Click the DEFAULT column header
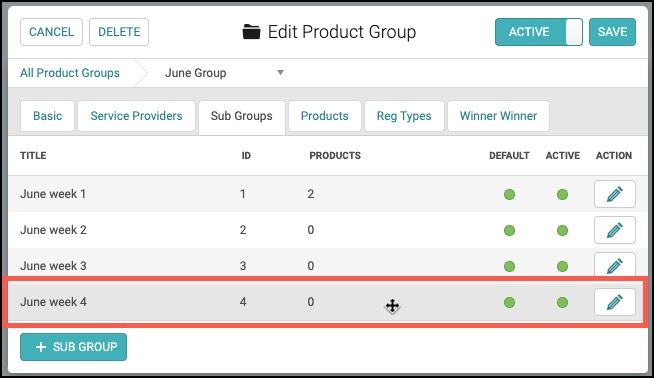The width and height of the screenshot is (654, 378). click(509, 156)
